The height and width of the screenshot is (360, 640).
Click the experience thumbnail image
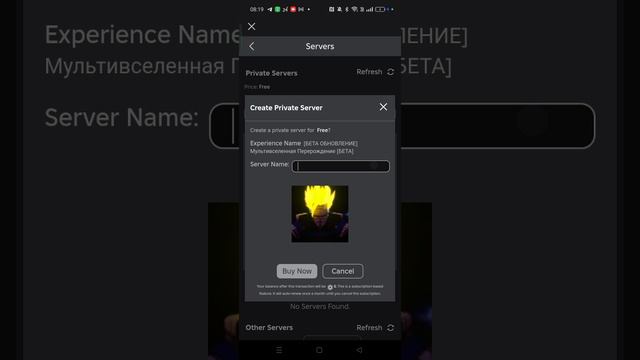click(320, 214)
